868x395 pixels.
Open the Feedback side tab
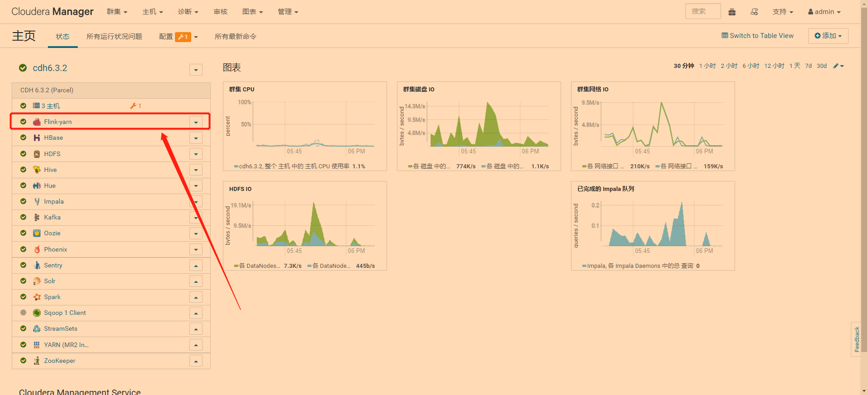pyautogui.click(x=857, y=339)
